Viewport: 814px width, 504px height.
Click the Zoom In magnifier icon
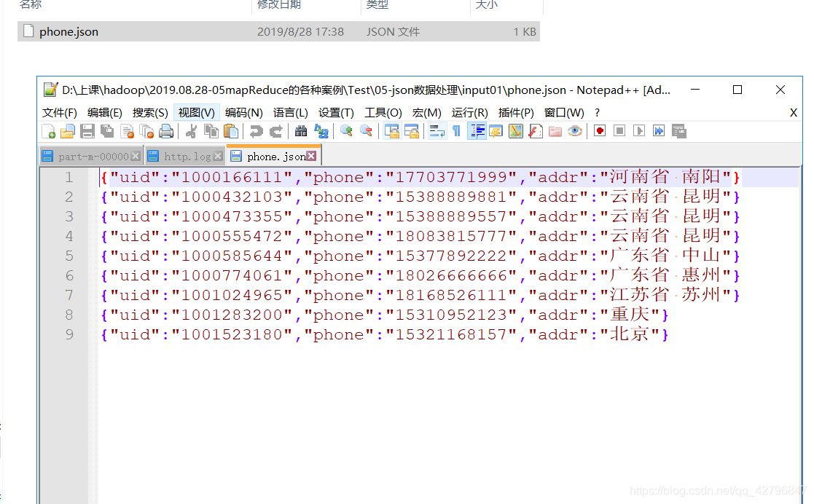pos(346,131)
